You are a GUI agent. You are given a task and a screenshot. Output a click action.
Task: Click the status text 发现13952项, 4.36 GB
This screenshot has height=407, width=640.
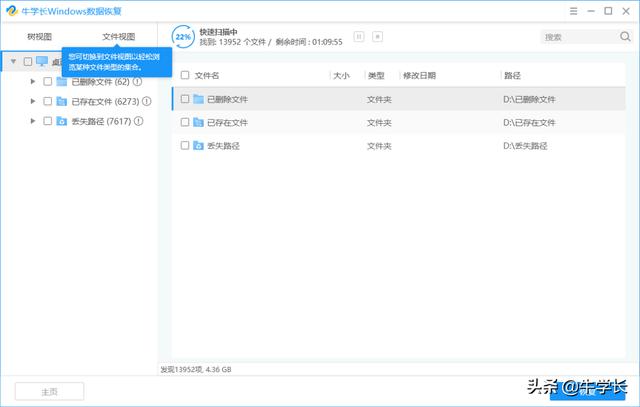coord(196,369)
